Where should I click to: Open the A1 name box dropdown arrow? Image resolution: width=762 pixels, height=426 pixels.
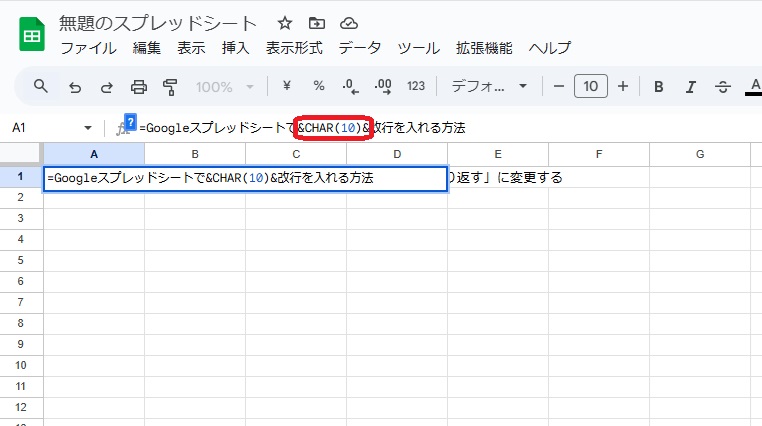click(x=87, y=128)
